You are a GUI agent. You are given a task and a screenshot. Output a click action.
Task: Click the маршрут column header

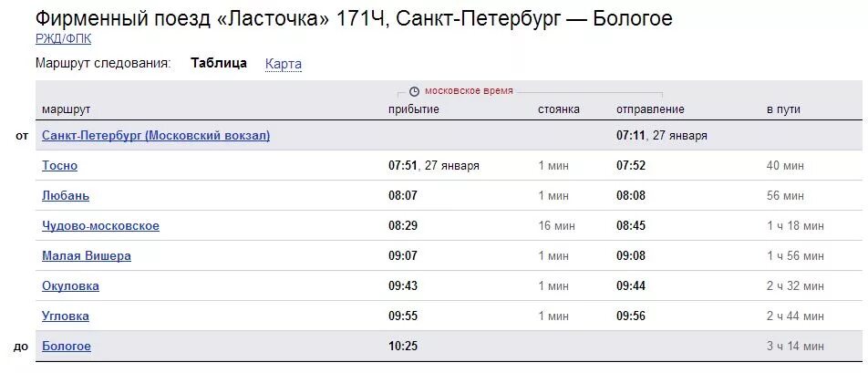66,109
